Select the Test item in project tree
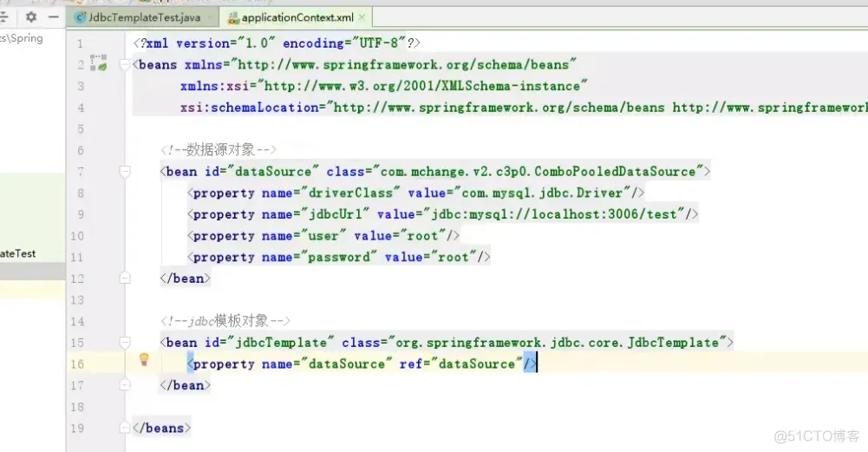This screenshot has width=868, height=452. pyautogui.click(x=17, y=253)
